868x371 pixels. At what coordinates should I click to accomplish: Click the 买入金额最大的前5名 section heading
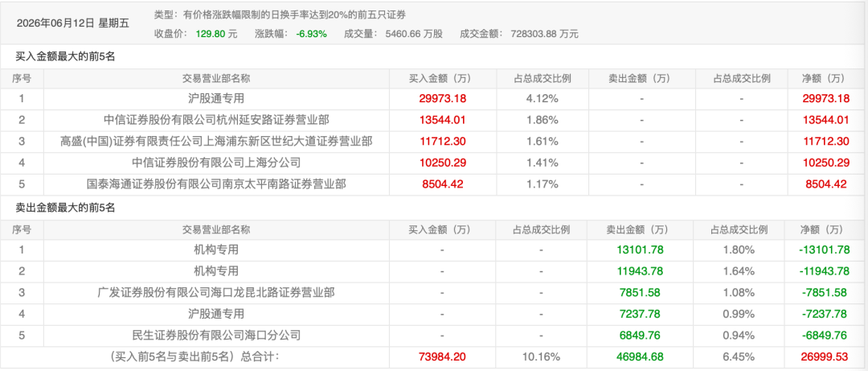pos(64,56)
